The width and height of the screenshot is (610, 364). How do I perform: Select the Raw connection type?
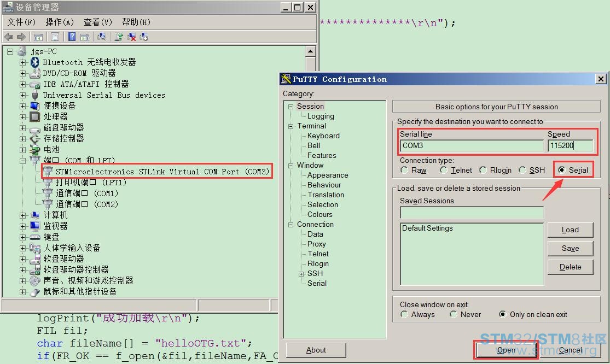pos(404,170)
